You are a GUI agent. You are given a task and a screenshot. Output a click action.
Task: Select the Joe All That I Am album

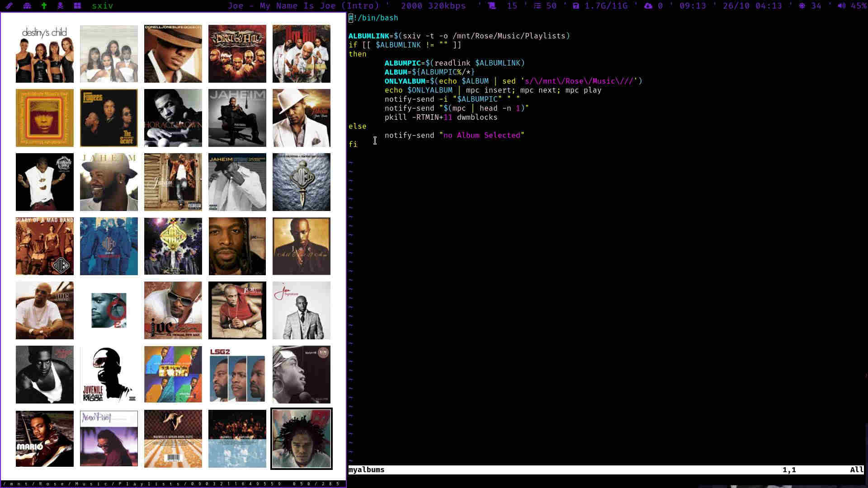click(302, 246)
